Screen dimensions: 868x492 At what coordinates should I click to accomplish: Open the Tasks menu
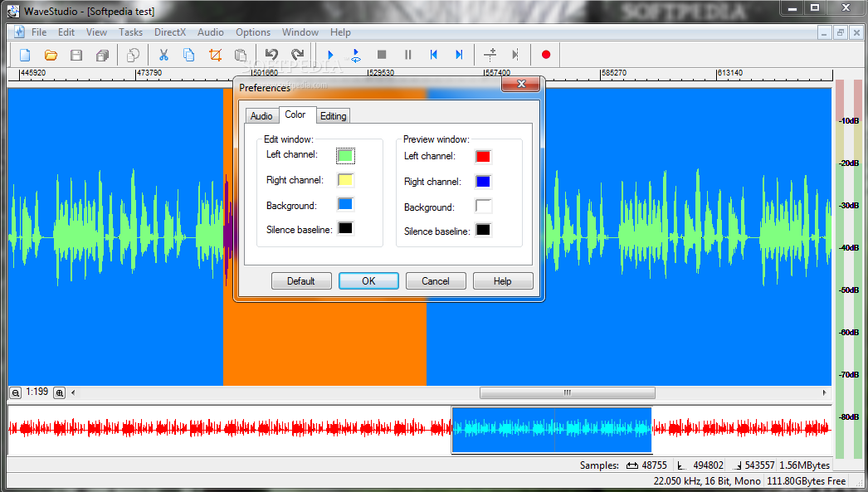(130, 32)
